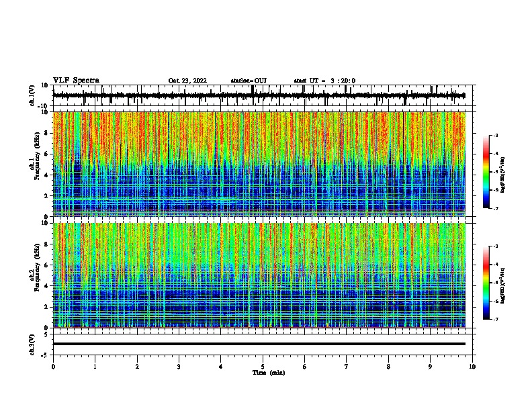The image size is (532, 411).
Task: Click the "start UT = 3 : 20: 0" text
Action: 324,81
